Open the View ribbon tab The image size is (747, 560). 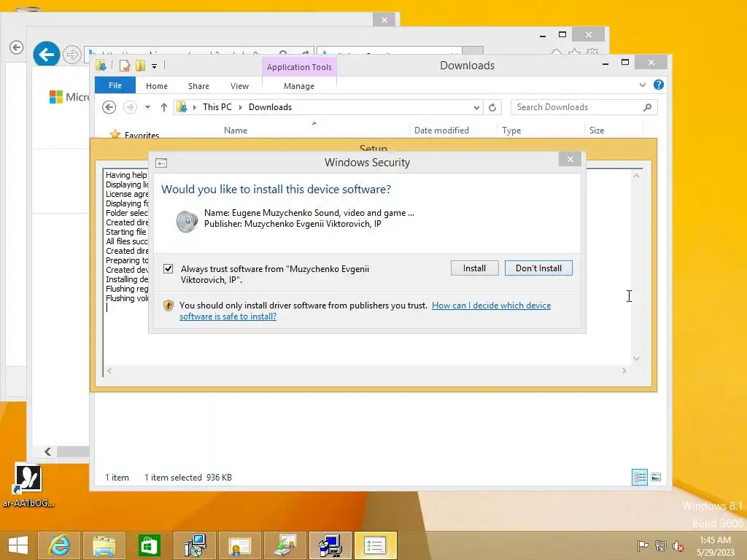click(239, 86)
